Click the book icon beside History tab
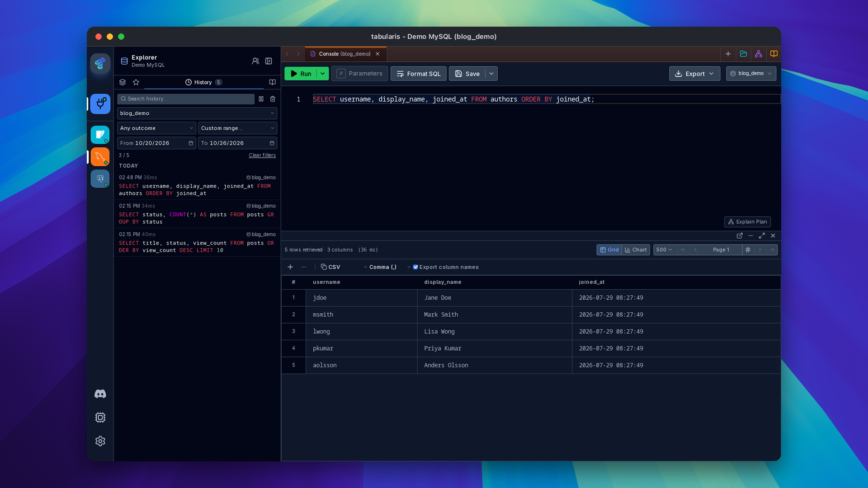 (x=272, y=82)
